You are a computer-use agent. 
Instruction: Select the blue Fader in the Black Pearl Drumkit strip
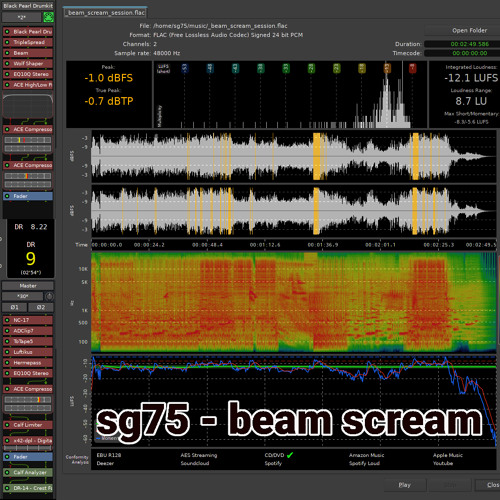tap(28, 196)
